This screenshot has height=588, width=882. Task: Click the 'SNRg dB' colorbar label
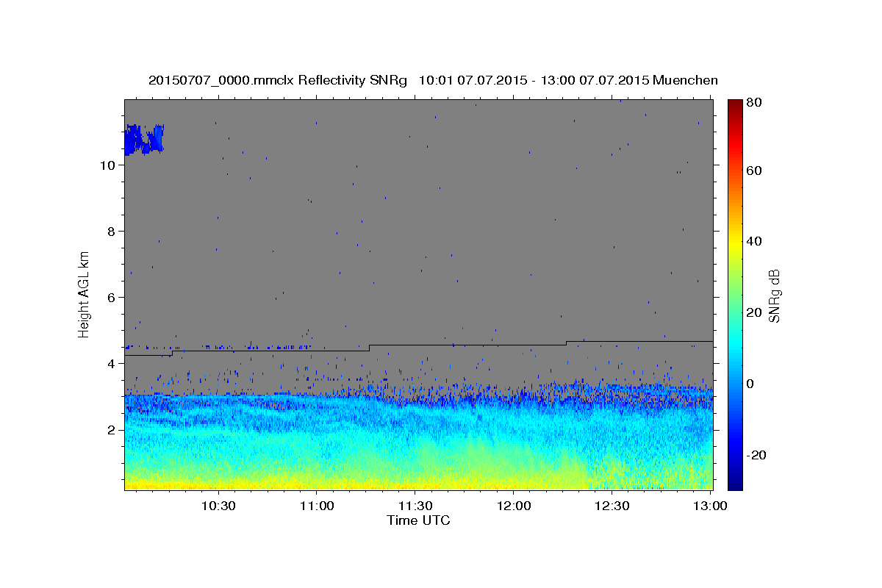774,296
